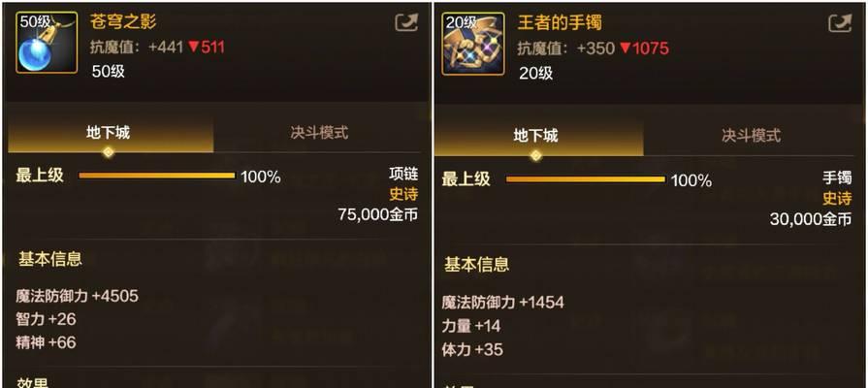The width and height of the screenshot is (868, 388).
Task: Click the 20级 badge on bracelet icon
Action: 462,22
